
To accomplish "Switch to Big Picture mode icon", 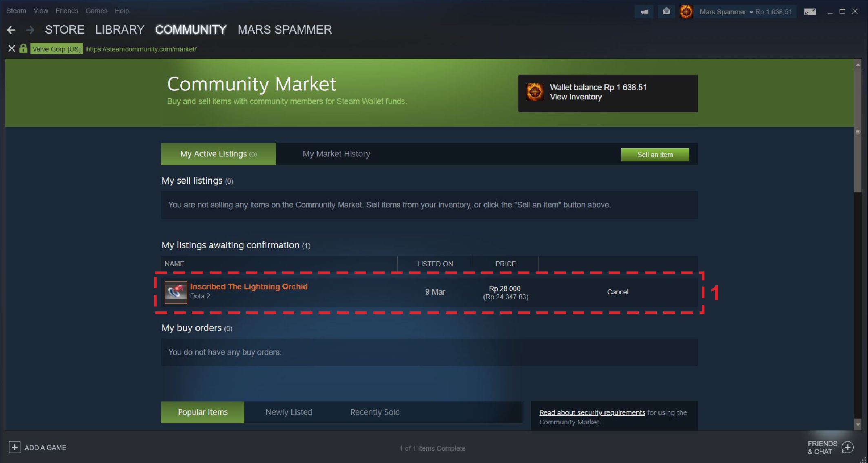I will coord(810,12).
